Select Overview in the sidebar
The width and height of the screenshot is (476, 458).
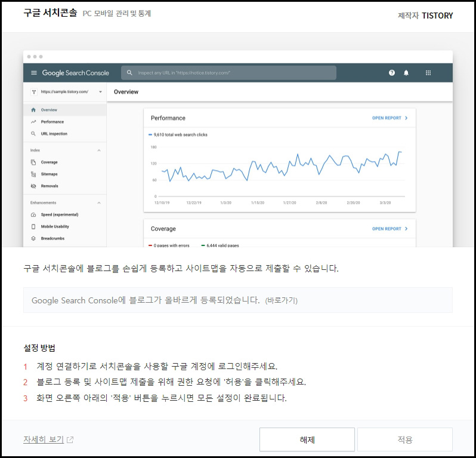(x=64, y=110)
